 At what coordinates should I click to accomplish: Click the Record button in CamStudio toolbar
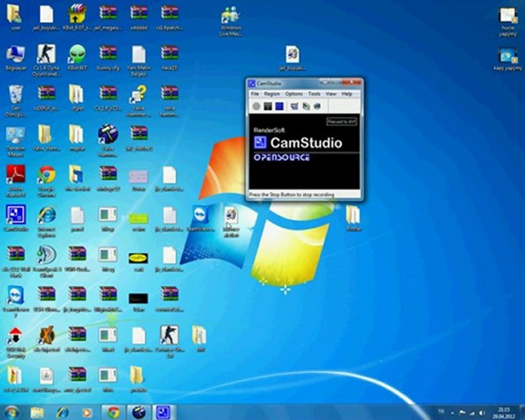[257, 107]
